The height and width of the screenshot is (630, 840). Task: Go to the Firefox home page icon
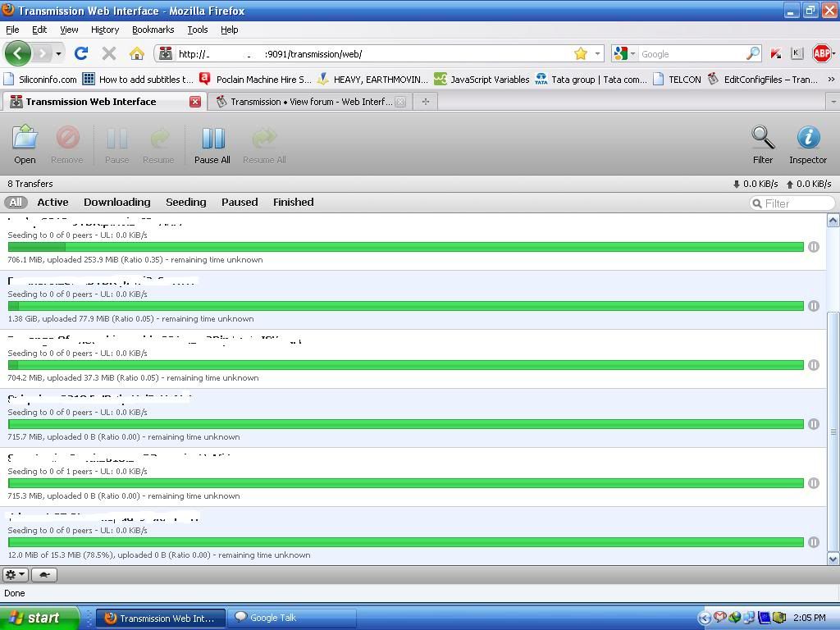tap(137, 53)
